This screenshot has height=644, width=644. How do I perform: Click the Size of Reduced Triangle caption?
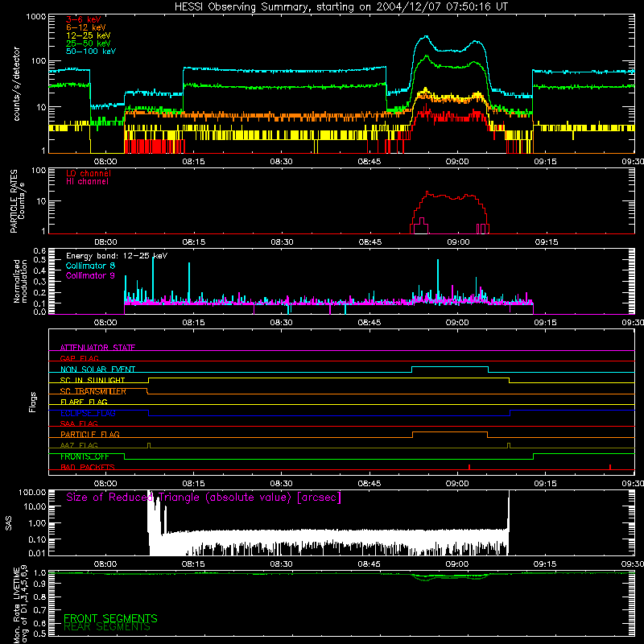pyautogui.click(x=204, y=497)
